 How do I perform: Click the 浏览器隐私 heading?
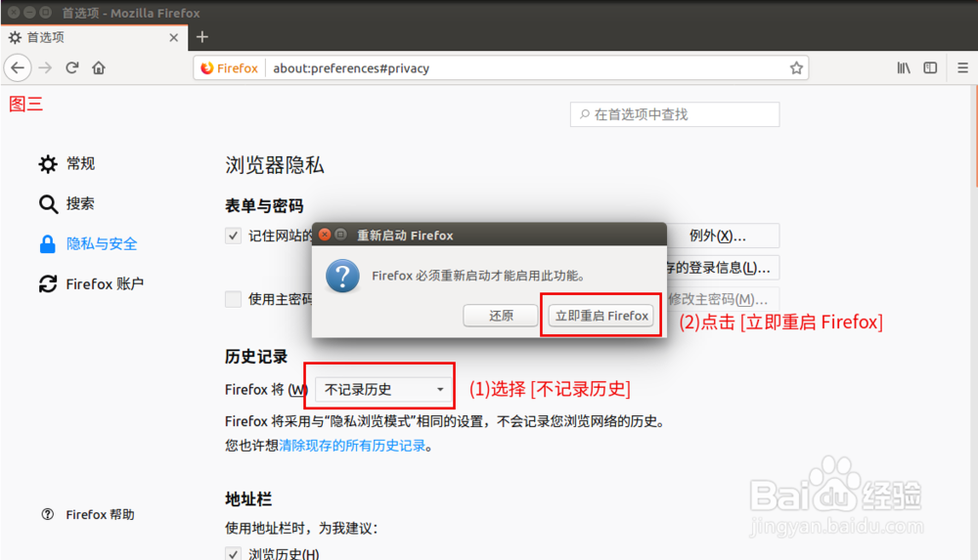coord(275,165)
